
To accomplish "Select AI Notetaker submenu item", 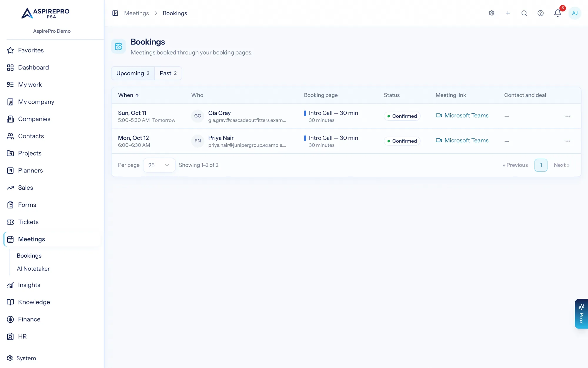I will coord(33,269).
